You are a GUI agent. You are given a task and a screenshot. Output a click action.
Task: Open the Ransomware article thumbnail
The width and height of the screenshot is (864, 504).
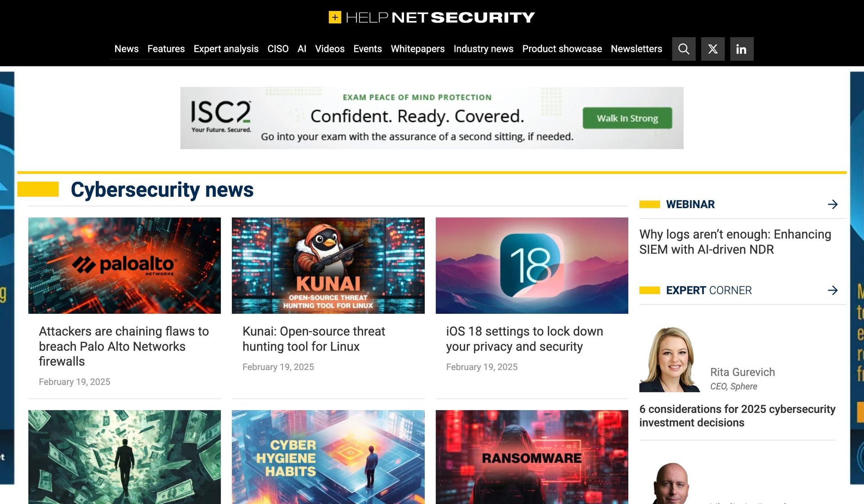pyautogui.click(x=532, y=457)
